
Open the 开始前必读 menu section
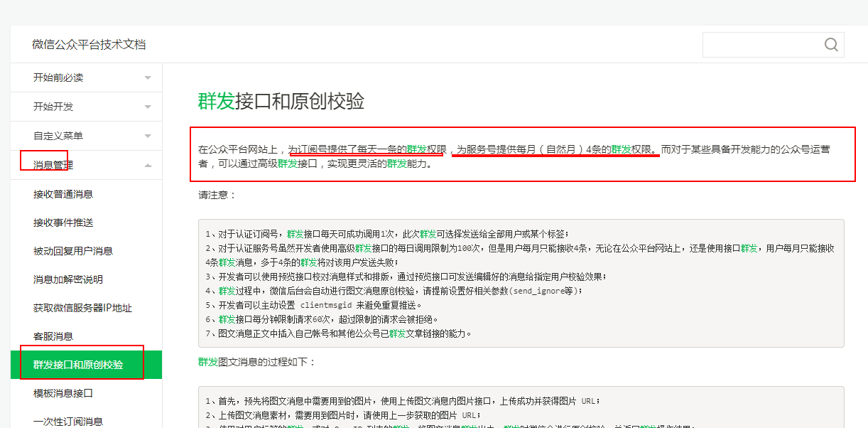(58, 77)
